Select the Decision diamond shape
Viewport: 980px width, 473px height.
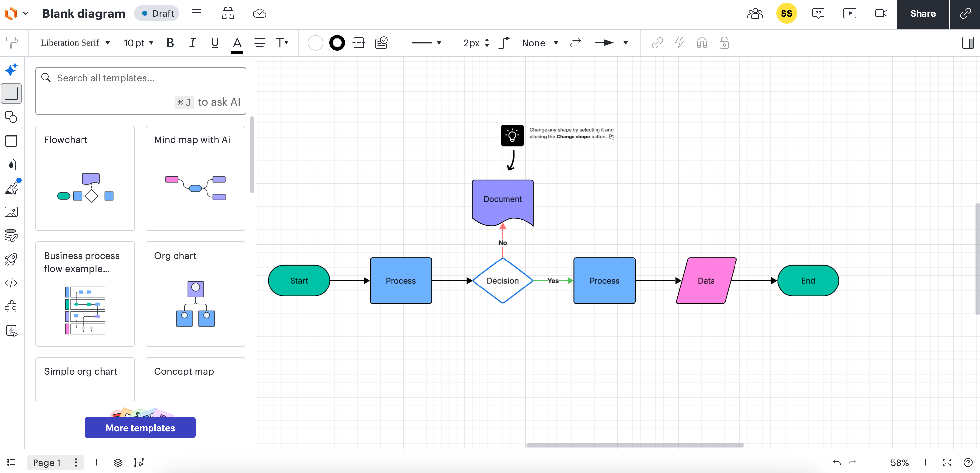tap(502, 280)
